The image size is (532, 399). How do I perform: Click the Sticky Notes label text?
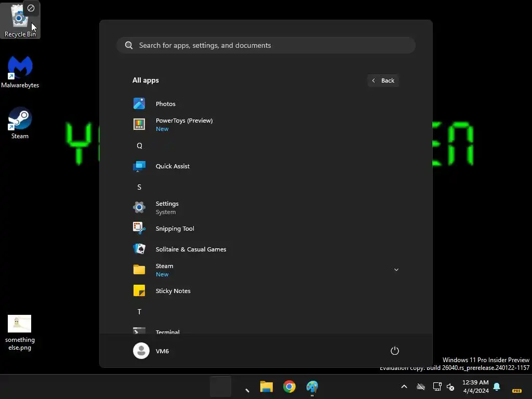[173, 291]
